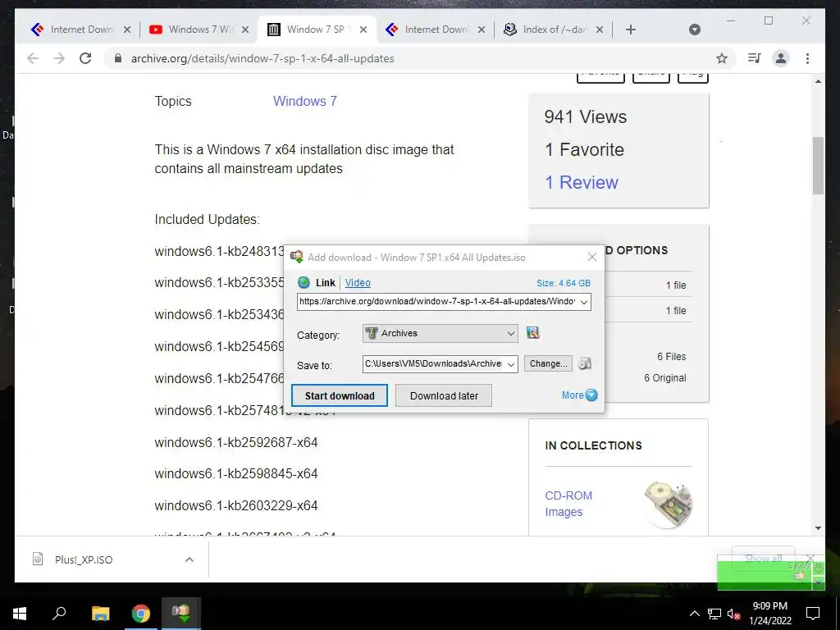Image resolution: width=840 pixels, height=630 pixels.
Task: Click the 6 Files entry
Action: [671, 357]
